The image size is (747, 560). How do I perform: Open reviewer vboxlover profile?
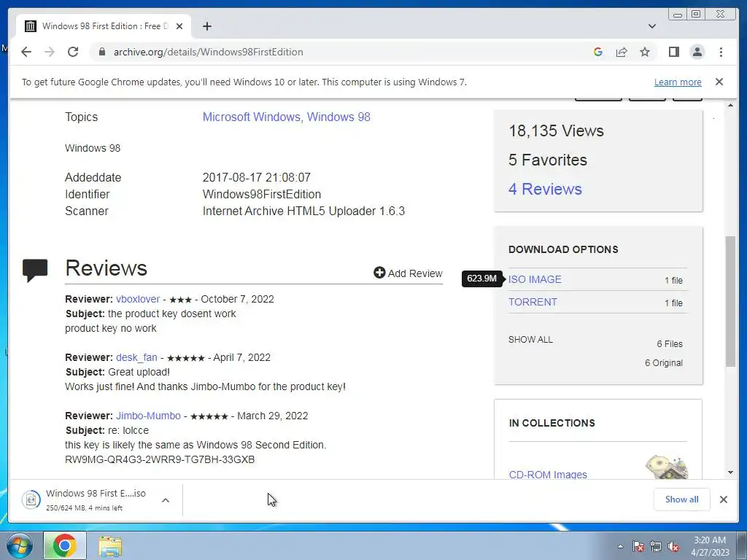138,299
